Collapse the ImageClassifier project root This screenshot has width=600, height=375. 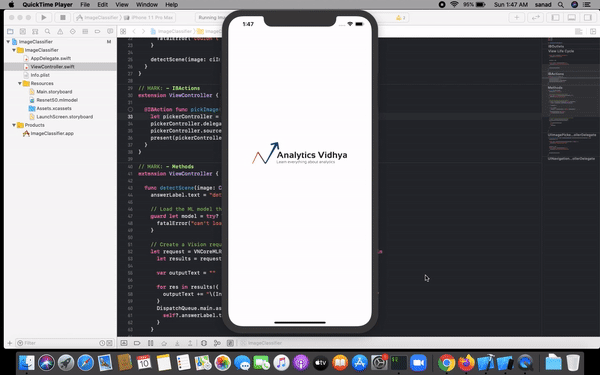[x=8, y=42]
